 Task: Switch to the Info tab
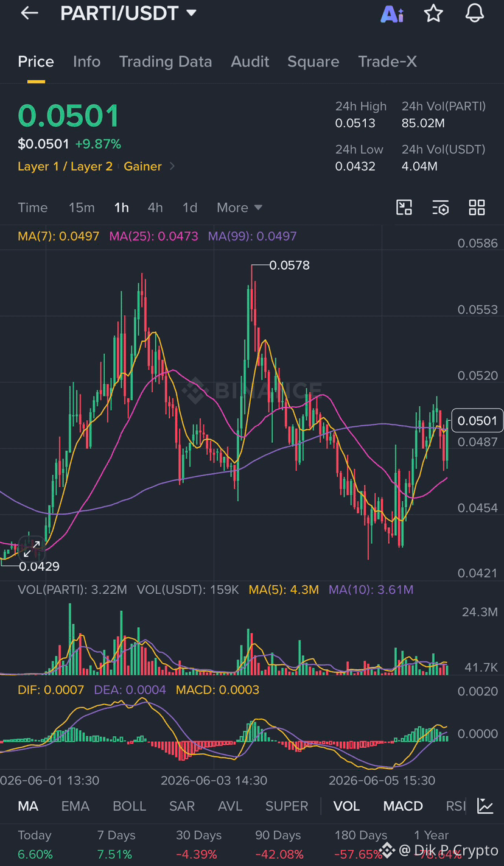86,62
